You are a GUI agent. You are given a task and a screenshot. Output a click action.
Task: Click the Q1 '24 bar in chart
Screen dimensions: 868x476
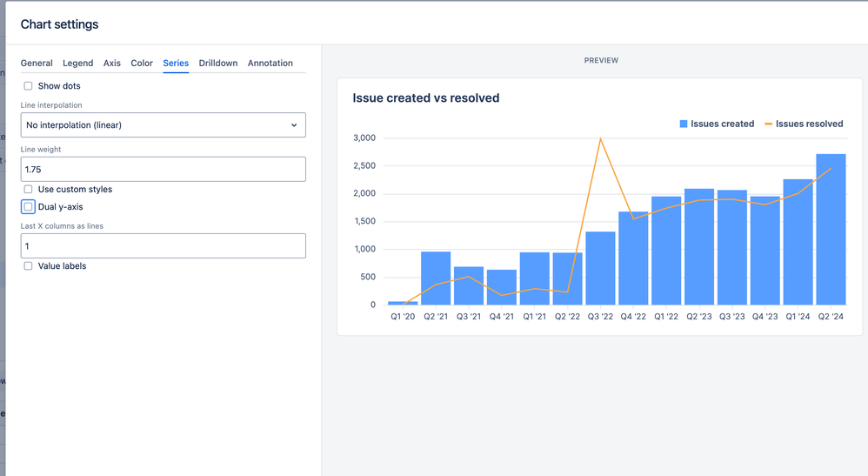[798, 242]
